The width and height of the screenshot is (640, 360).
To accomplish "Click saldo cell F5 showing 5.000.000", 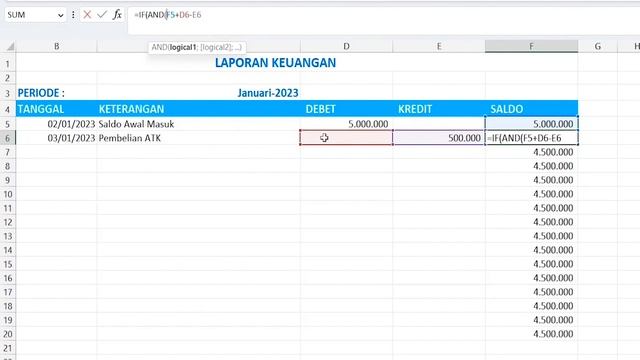I will point(531,124).
